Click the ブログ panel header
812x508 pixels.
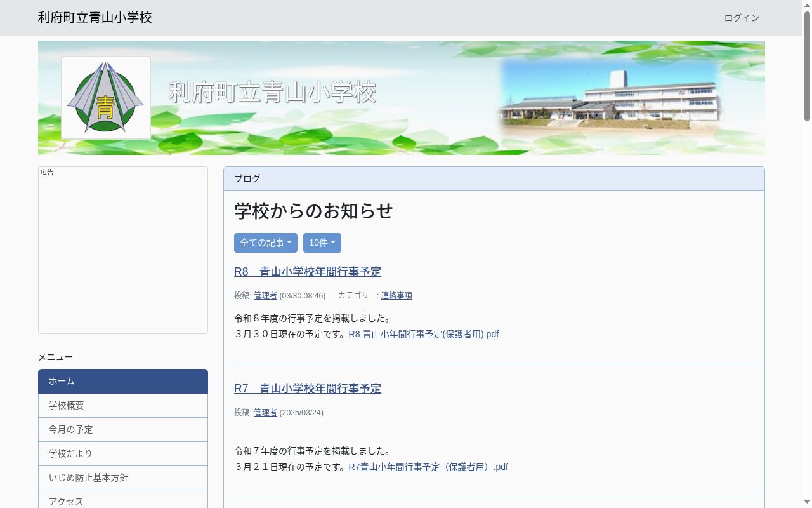pos(494,178)
